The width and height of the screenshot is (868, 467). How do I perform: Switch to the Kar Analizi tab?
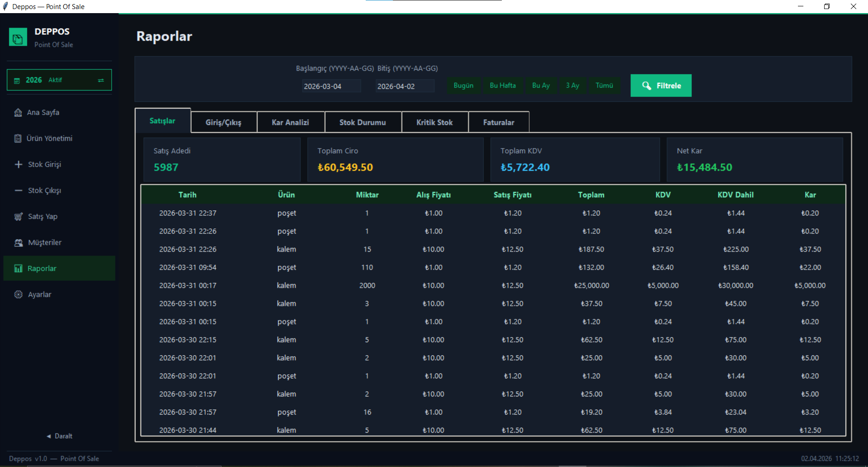click(x=290, y=123)
